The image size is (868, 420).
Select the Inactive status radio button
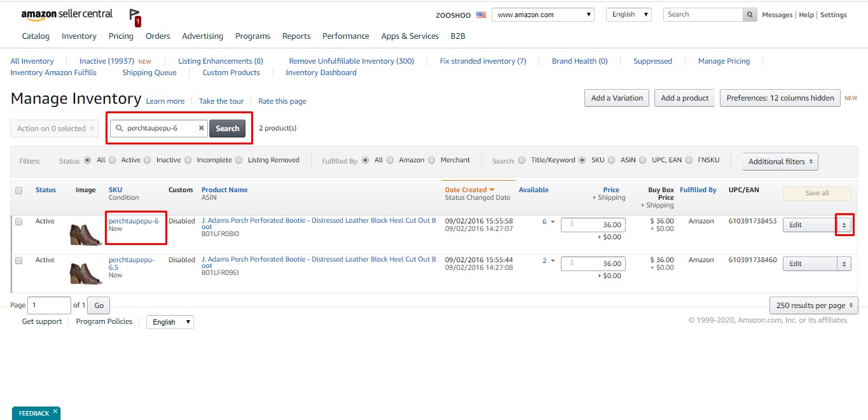point(148,160)
